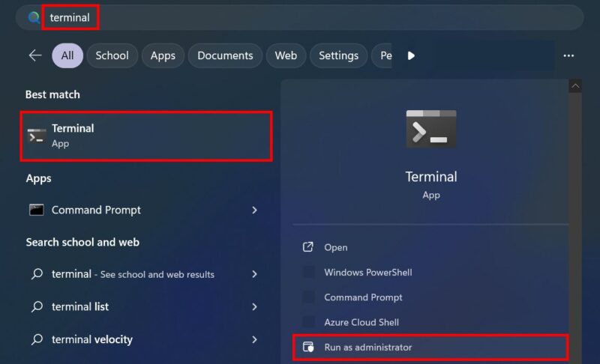600x364 pixels.
Task: Click the preview pane scroll-up arrow
Action: (575, 86)
